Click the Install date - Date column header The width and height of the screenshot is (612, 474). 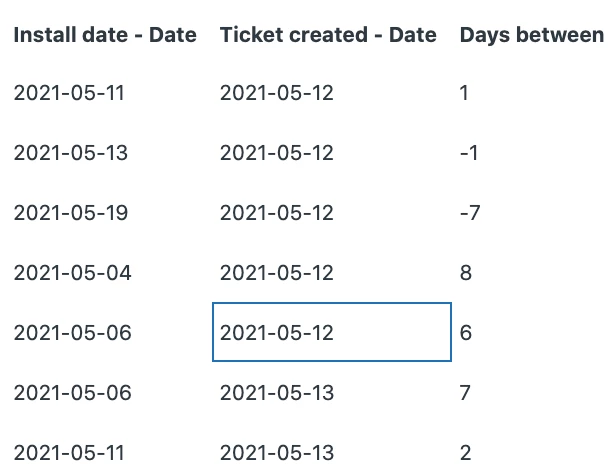(x=105, y=35)
